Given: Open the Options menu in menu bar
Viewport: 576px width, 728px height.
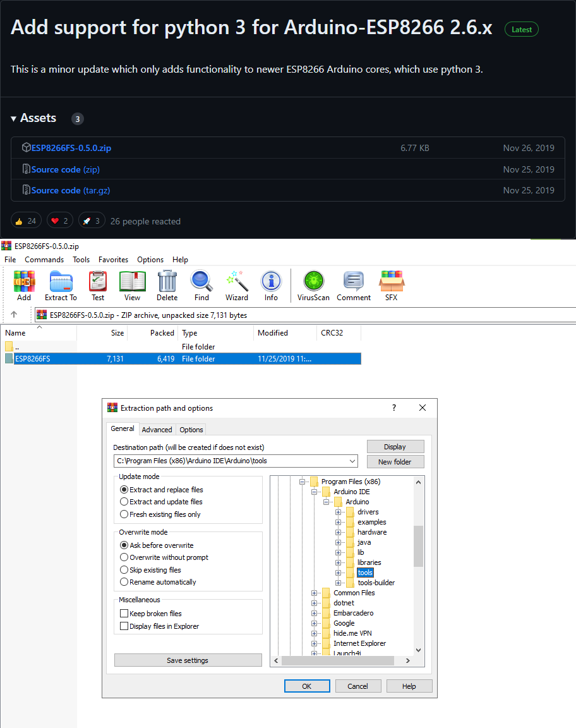Looking at the screenshot, I should pos(150,260).
